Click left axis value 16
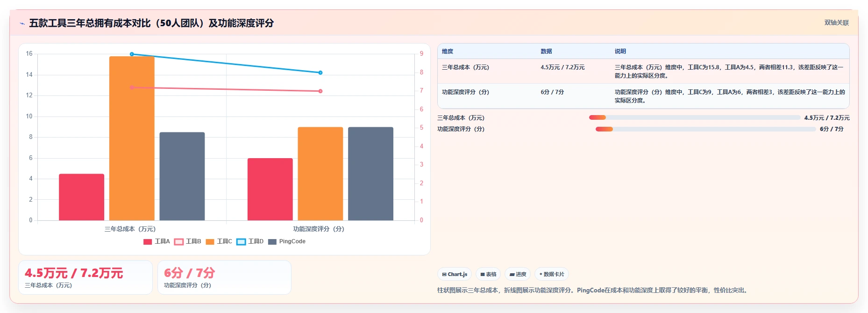868x313 pixels. 29,54
